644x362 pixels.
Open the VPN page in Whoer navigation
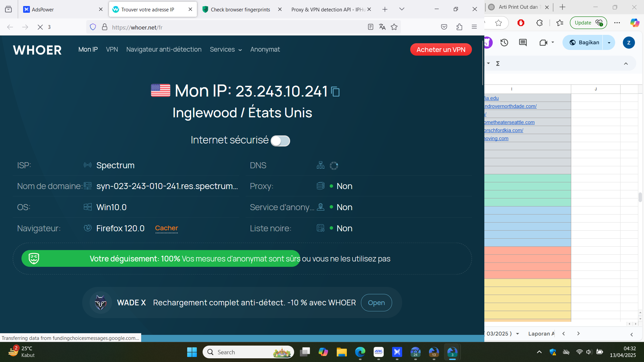[x=112, y=50]
